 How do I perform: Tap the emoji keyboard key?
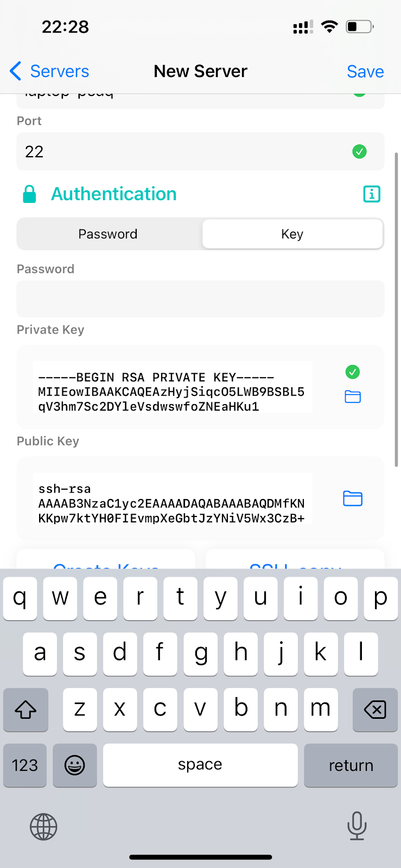pyautogui.click(x=75, y=765)
